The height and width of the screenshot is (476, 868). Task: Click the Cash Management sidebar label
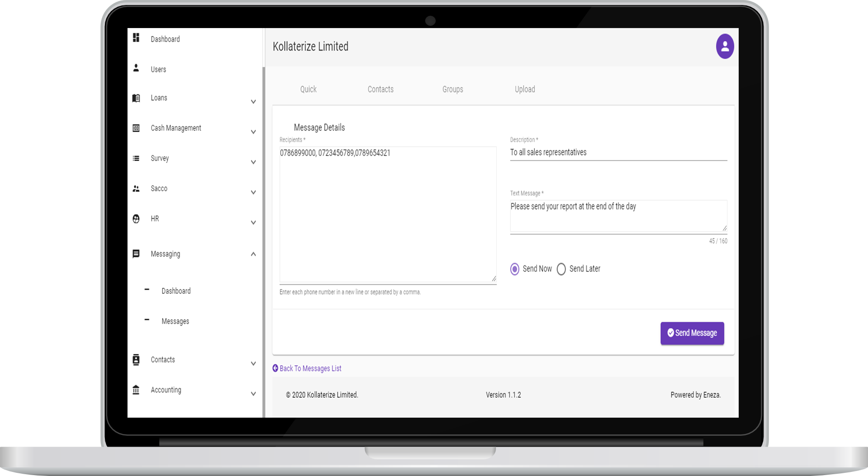pos(176,128)
